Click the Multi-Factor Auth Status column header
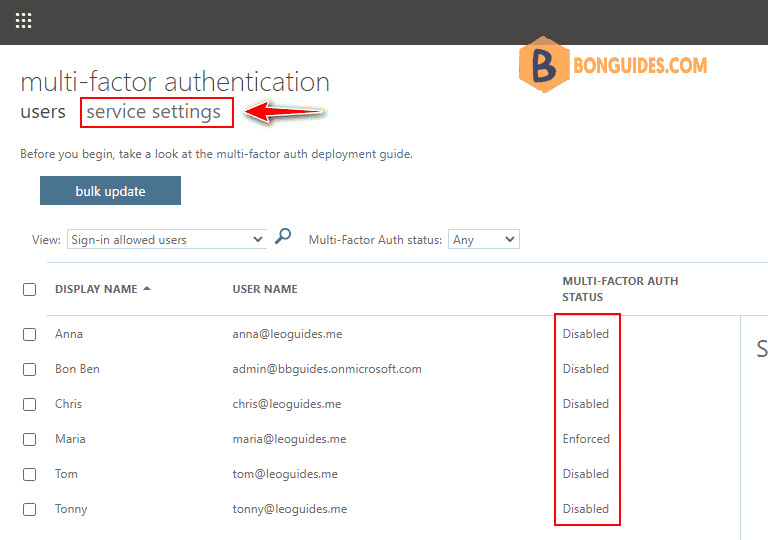The image size is (768, 540). coord(620,289)
